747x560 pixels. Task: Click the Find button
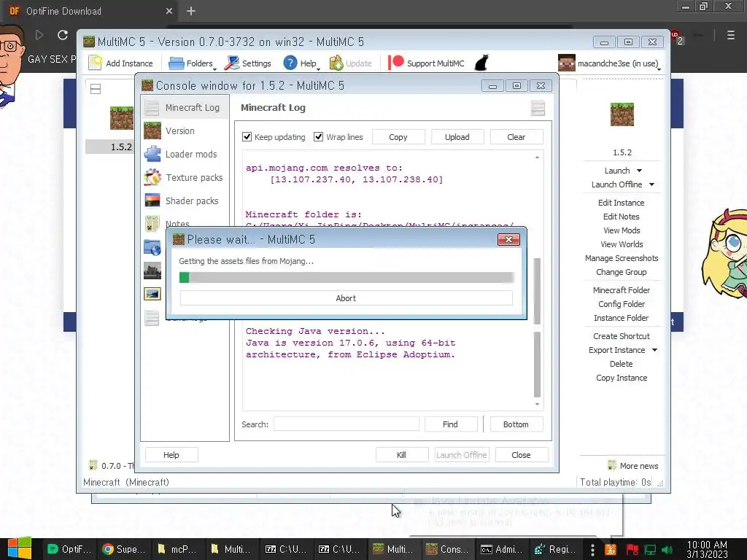click(450, 424)
